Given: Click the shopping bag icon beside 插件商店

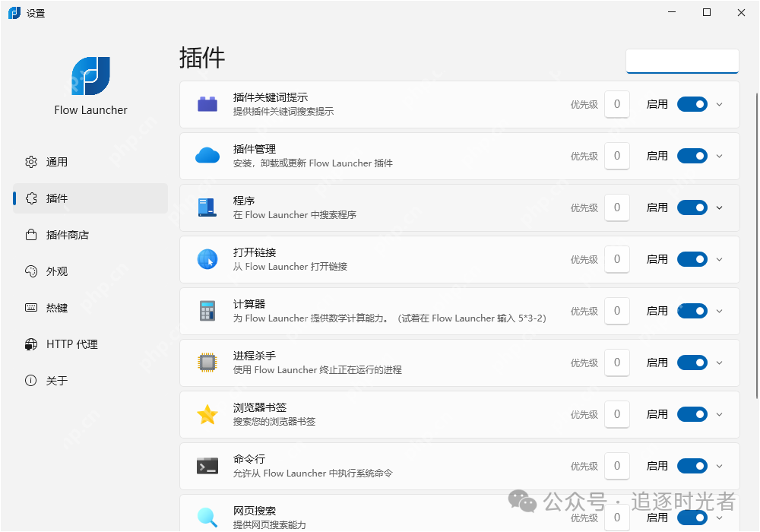Looking at the screenshot, I should pyautogui.click(x=31, y=235).
